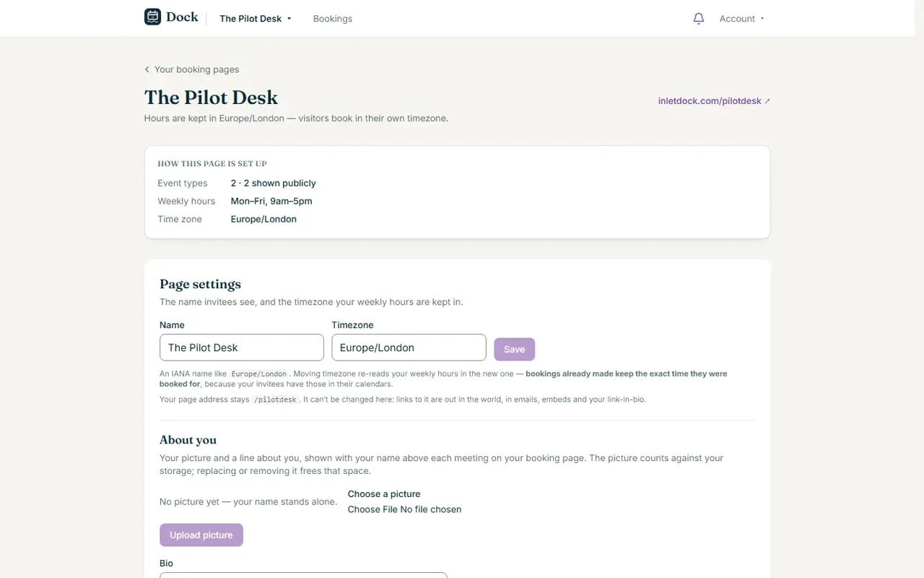
Task: Click the Event types label
Action: 183,183
